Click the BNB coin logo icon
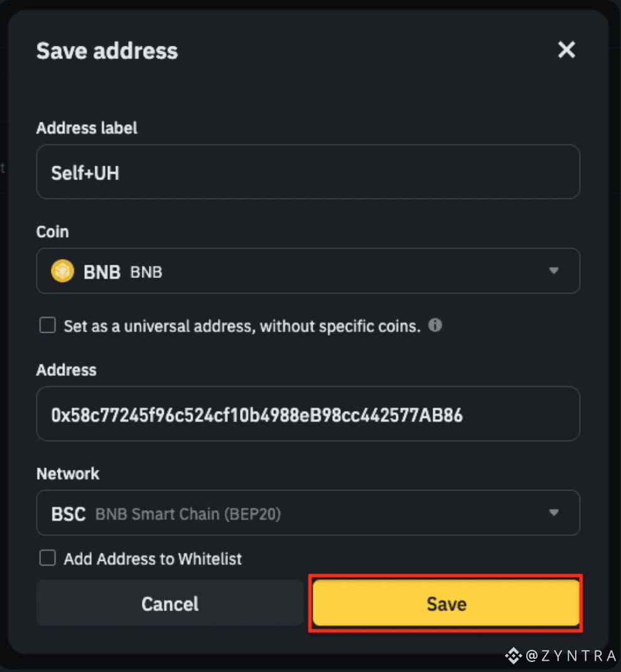The width and height of the screenshot is (621, 672). pos(63,271)
